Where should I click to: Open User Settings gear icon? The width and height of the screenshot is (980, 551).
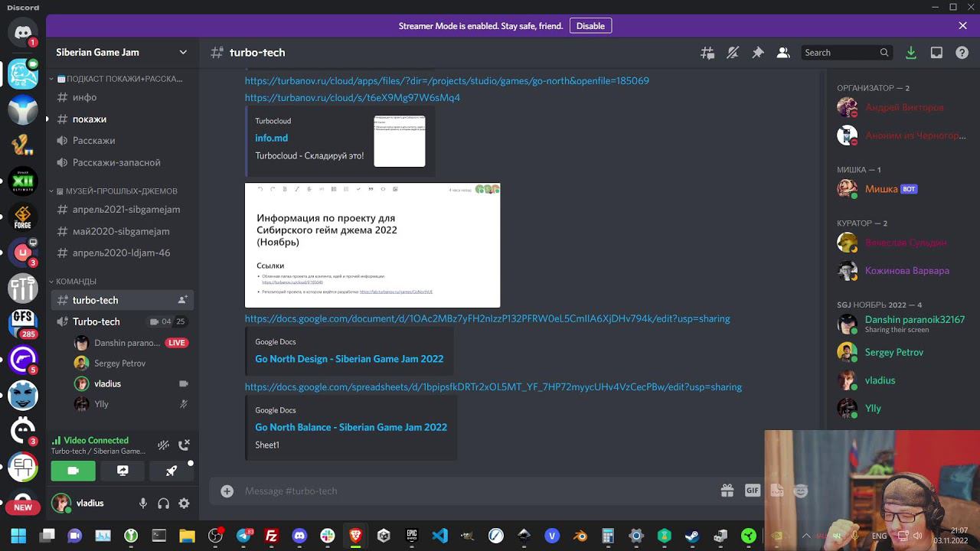tap(184, 504)
